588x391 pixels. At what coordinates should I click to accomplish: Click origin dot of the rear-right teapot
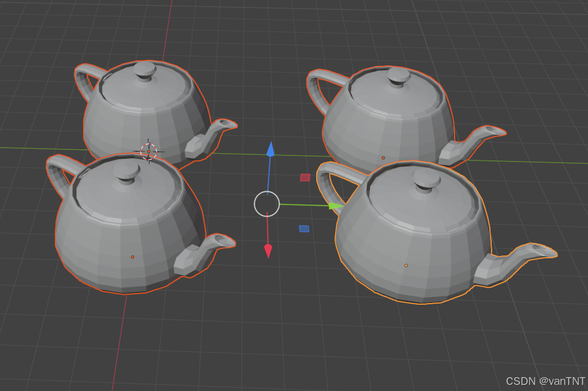coord(383,158)
